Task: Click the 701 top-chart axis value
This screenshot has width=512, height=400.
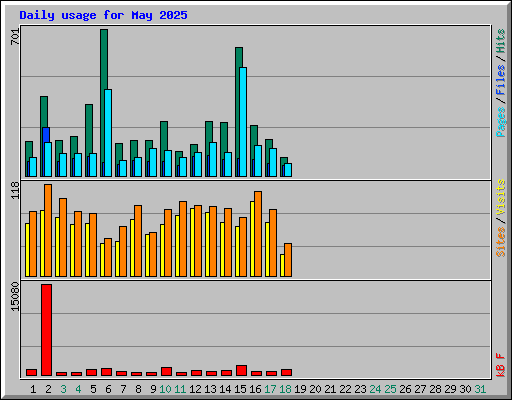Action: (15, 37)
